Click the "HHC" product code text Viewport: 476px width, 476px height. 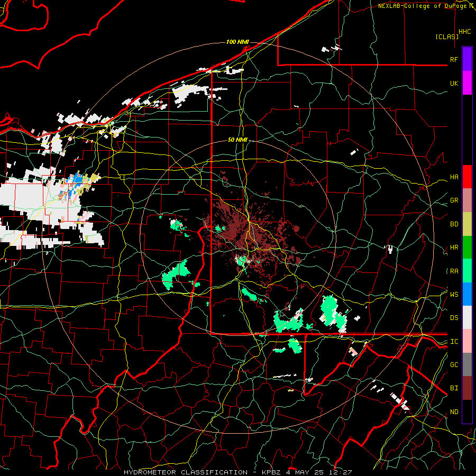pos(465,32)
